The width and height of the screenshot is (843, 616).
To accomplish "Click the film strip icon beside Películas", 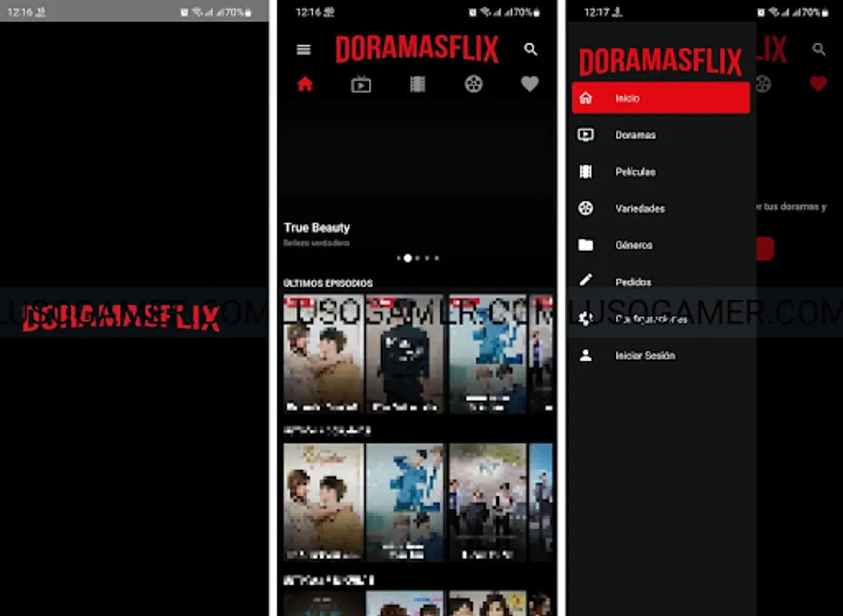I will (586, 172).
